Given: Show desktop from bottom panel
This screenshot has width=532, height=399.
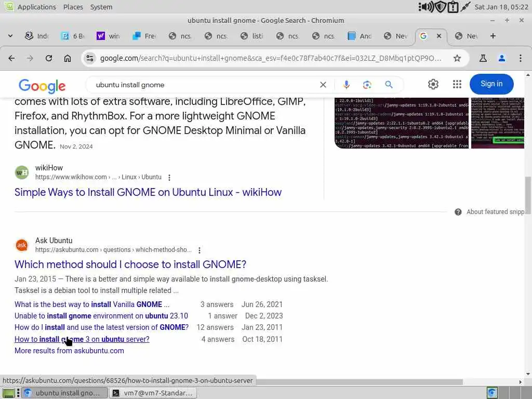Looking at the screenshot, I should 8,393.
